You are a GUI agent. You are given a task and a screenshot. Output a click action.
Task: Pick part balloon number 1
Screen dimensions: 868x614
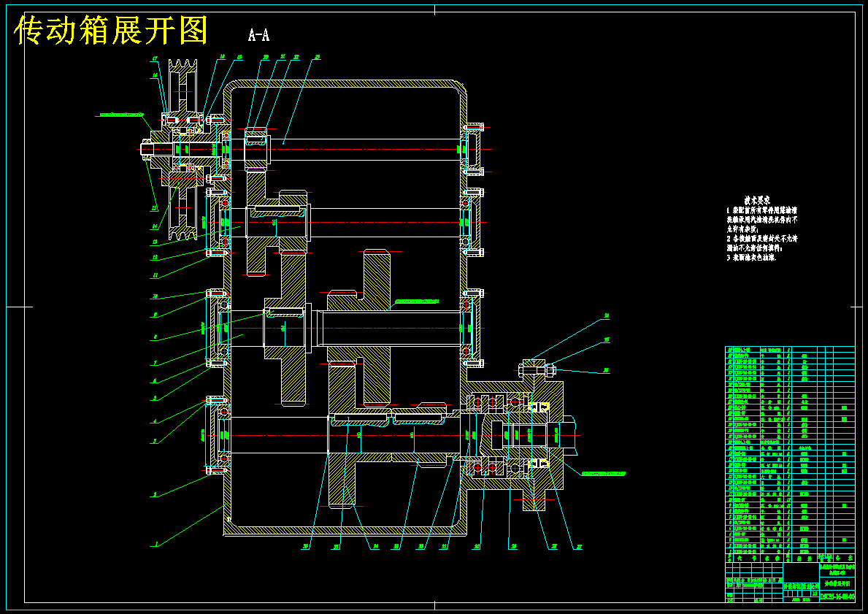[156, 544]
